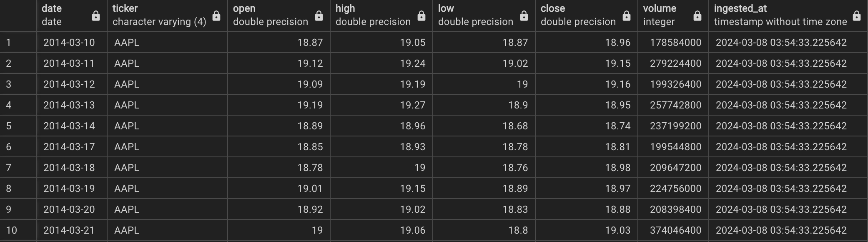
Task: Click the open cell with value 19.12
Action: [x=279, y=63]
